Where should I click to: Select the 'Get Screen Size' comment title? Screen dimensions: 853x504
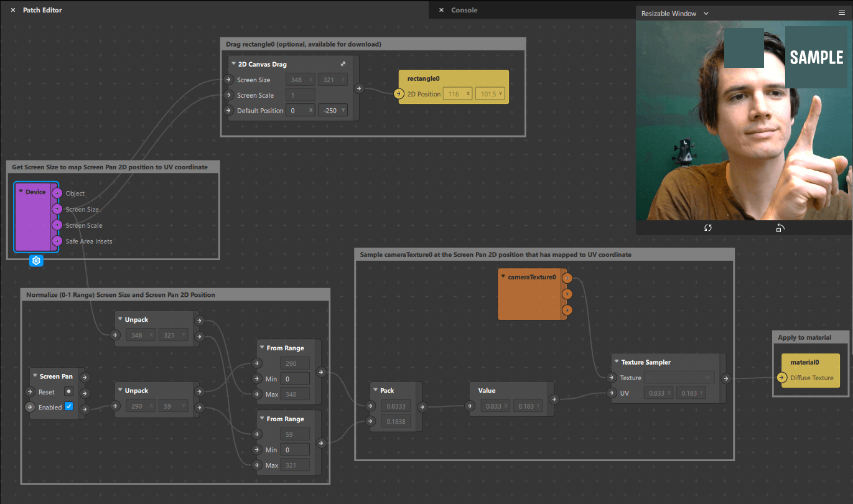pos(110,167)
